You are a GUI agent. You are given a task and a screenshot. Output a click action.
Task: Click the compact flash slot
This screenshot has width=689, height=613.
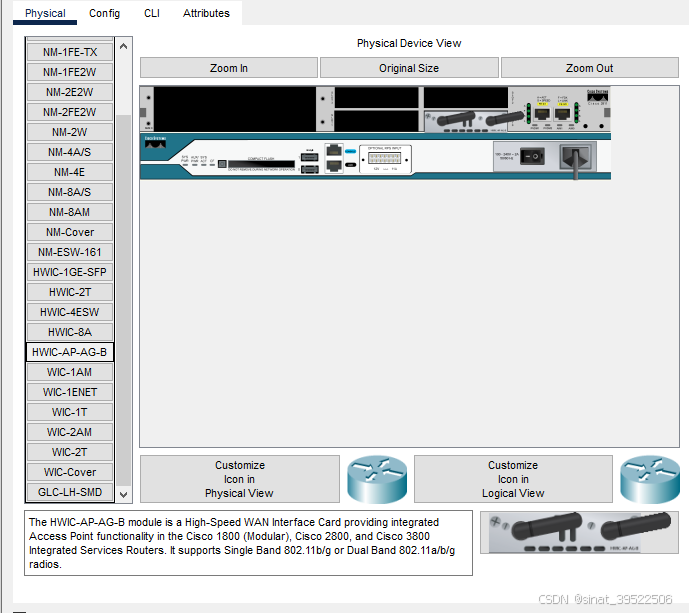pos(261,164)
